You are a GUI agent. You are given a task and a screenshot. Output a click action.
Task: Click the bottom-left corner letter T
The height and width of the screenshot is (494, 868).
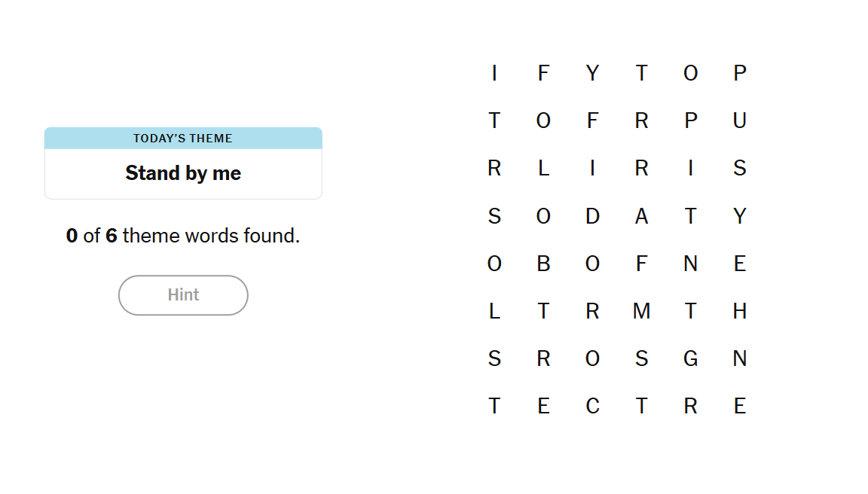click(x=494, y=407)
